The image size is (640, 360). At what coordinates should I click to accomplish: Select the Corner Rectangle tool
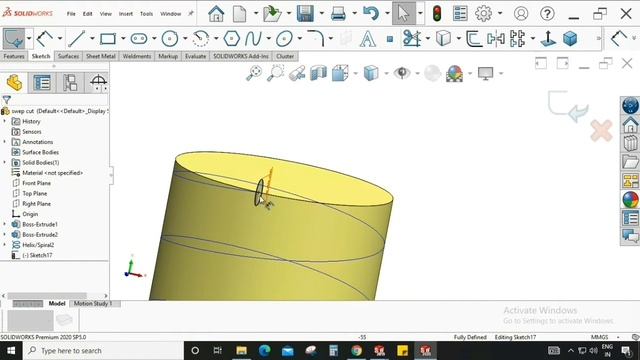pos(108,39)
